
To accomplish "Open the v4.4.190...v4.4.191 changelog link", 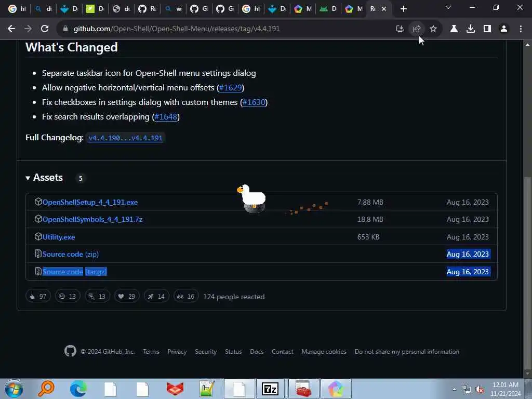I will (126, 138).
